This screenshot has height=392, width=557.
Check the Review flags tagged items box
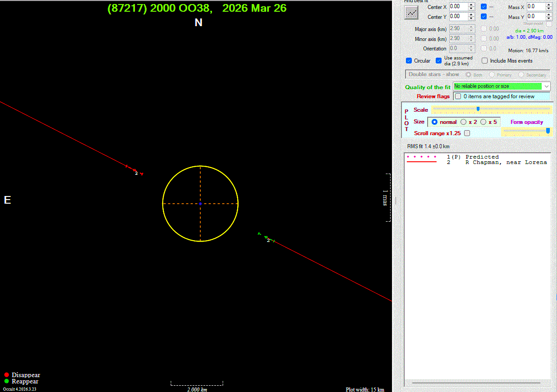pyautogui.click(x=458, y=96)
